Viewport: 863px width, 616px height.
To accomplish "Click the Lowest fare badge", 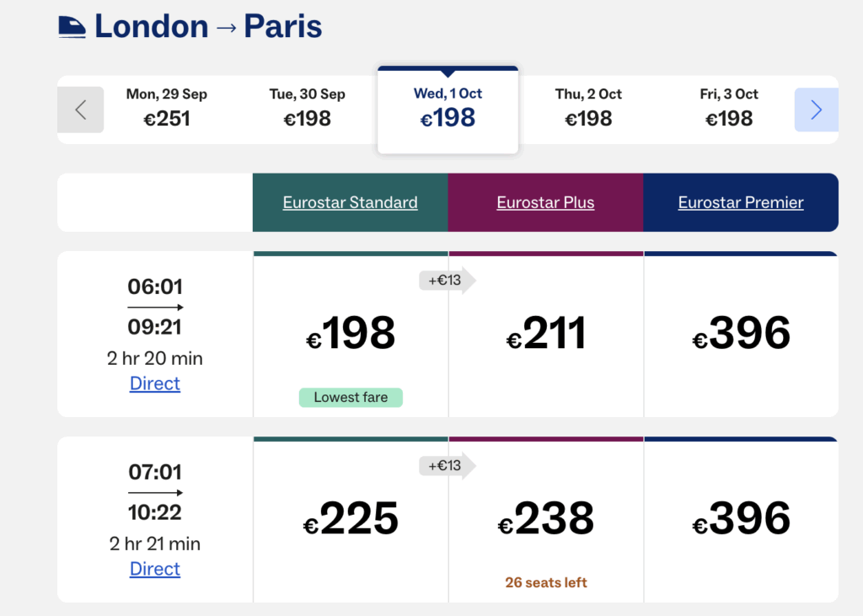I will [x=351, y=398].
